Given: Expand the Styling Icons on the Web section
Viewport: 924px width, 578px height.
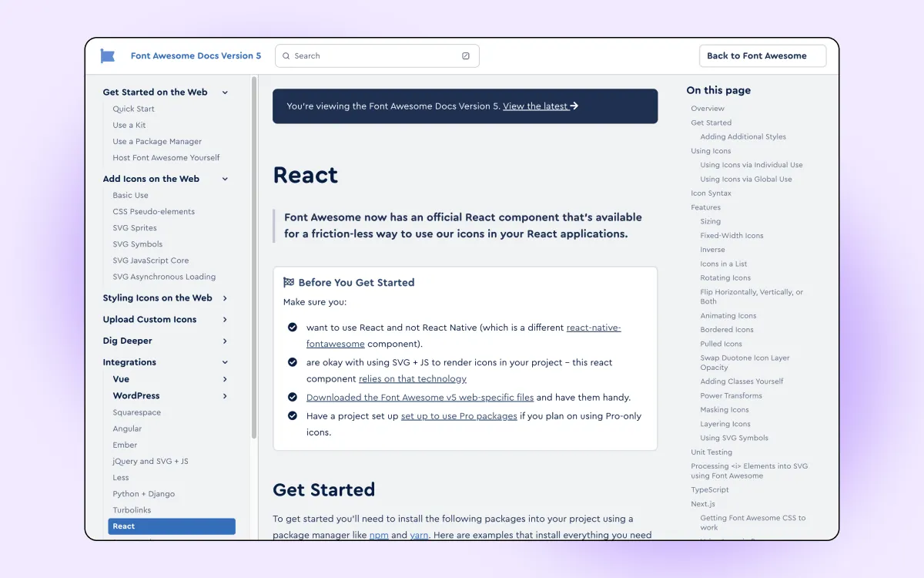Looking at the screenshot, I should click(x=224, y=297).
